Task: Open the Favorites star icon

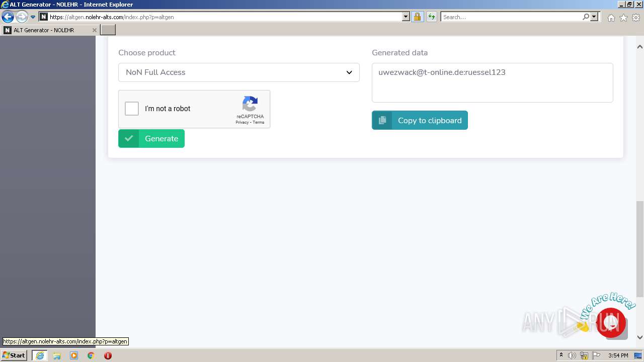Action: [x=623, y=18]
